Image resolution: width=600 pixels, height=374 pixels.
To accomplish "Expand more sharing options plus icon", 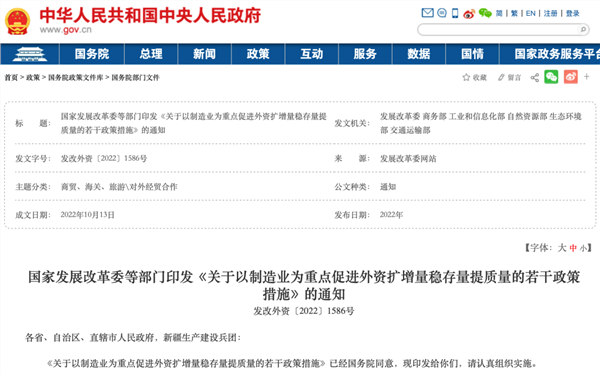I will point(587,77).
